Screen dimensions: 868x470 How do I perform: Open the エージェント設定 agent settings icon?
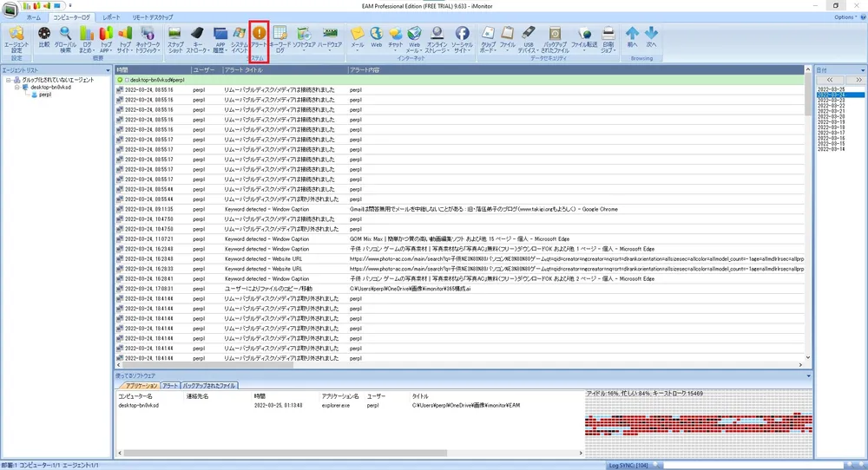click(16, 39)
